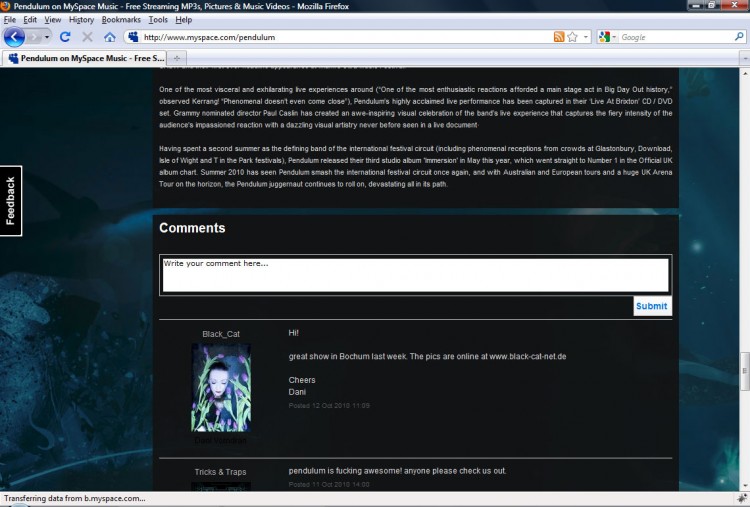The height and width of the screenshot is (507, 750).
Task: Open the recent pages history arrow
Action: [47, 37]
